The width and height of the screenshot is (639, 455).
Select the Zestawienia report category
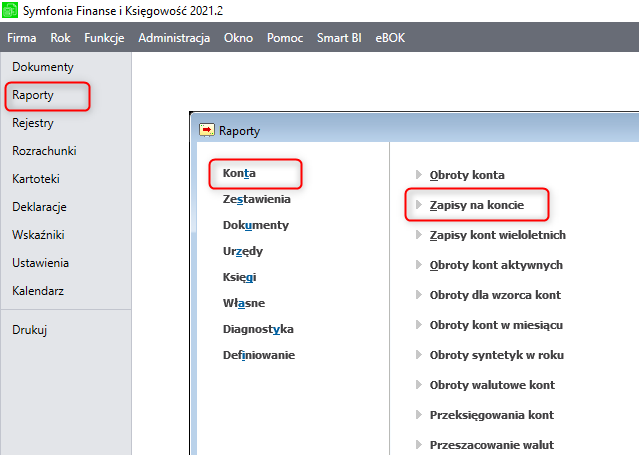click(257, 199)
